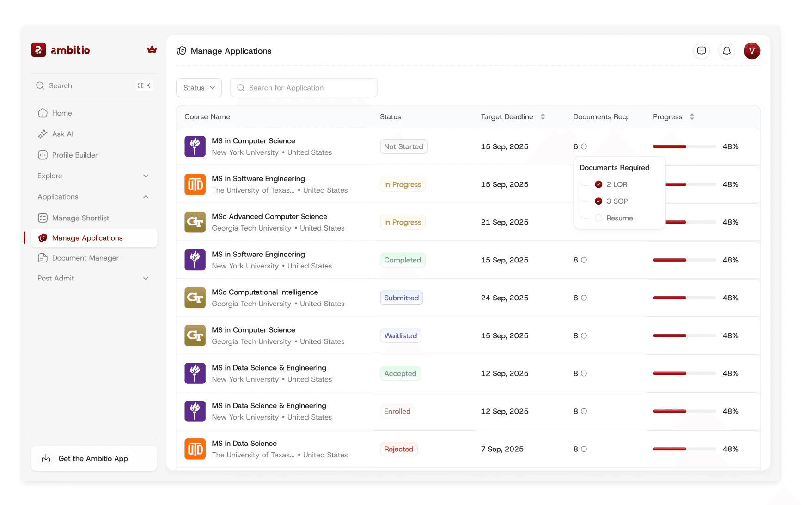Expand the Post Admit section
The width and height of the screenshot is (812, 505).
tap(146, 278)
